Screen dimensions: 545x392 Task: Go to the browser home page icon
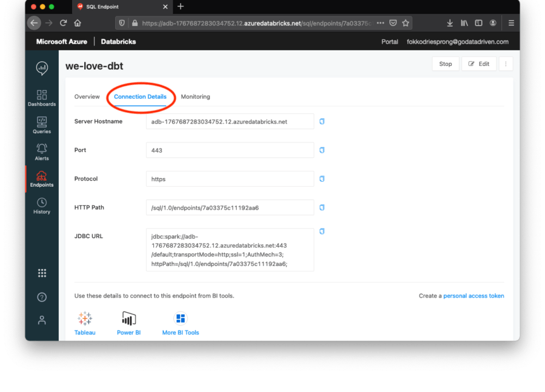point(78,23)
